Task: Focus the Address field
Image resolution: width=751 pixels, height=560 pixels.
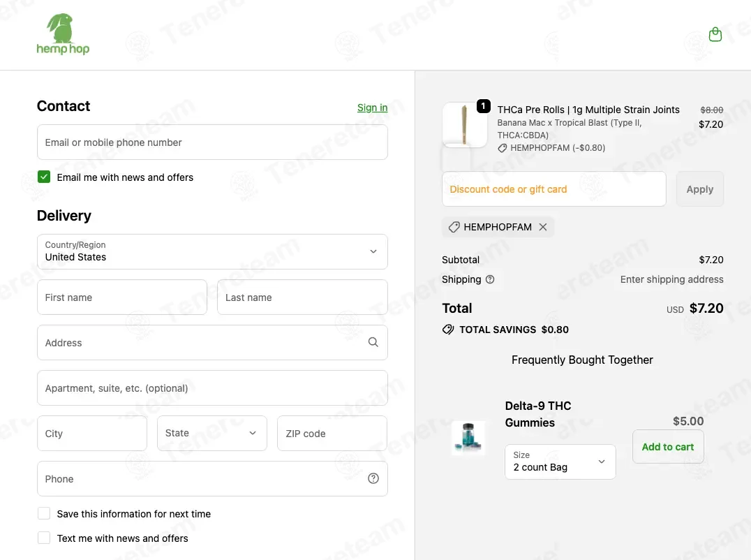Action: (212, 343)
